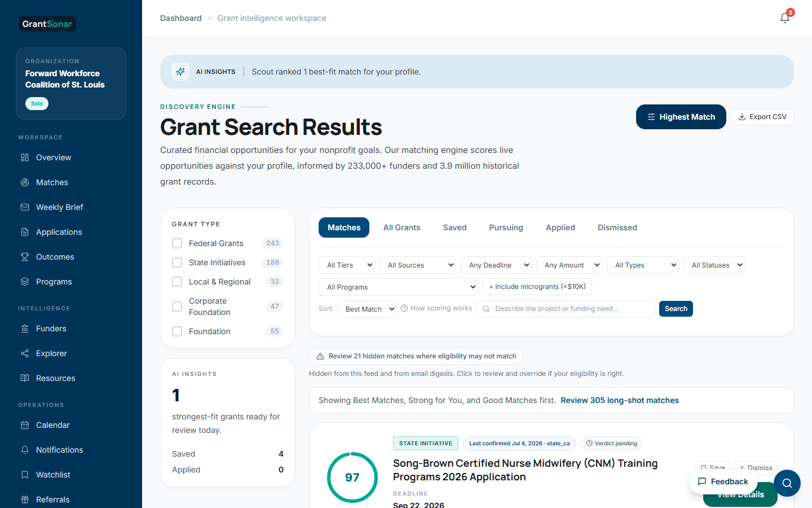Viewport: 812px width, 508px height.
Task: Click the magnifier icon in project search field
Action: [486, 309]
